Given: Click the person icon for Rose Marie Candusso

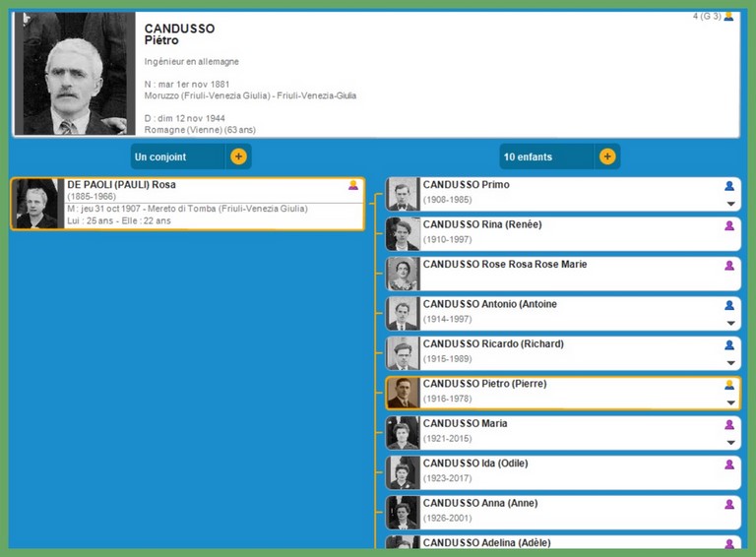Looking at the screenshot, I should coord(729,266).
